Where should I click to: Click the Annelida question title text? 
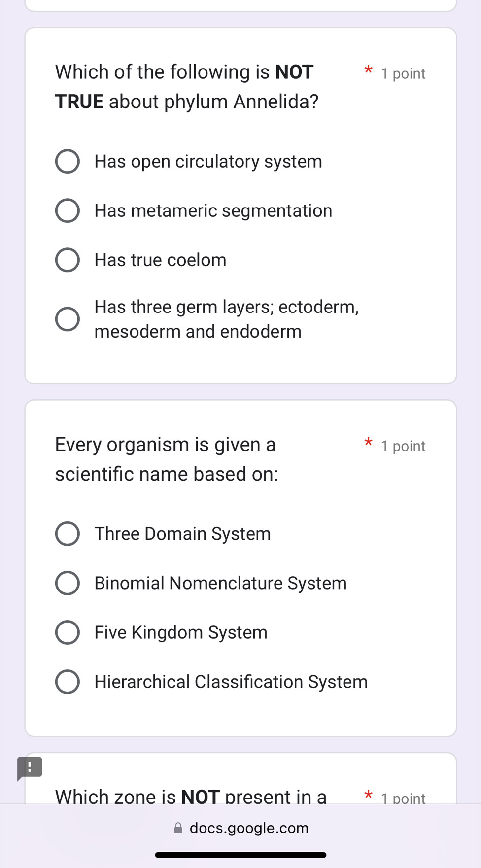pos(187,87)
